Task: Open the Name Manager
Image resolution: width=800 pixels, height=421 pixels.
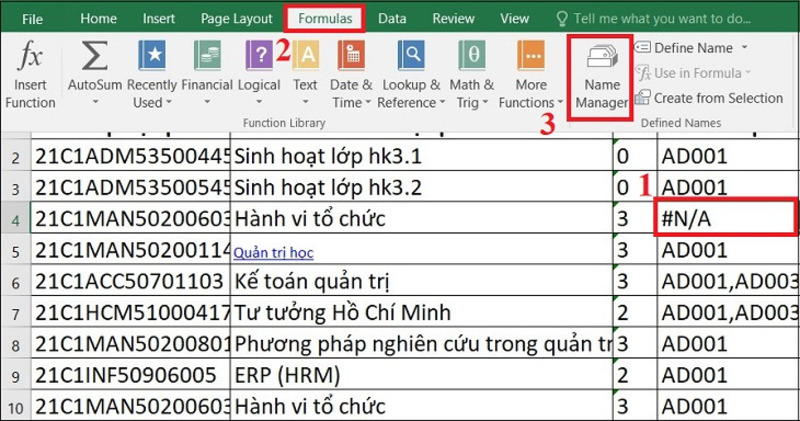Action: pyautogui.click(x=600, y=76)
